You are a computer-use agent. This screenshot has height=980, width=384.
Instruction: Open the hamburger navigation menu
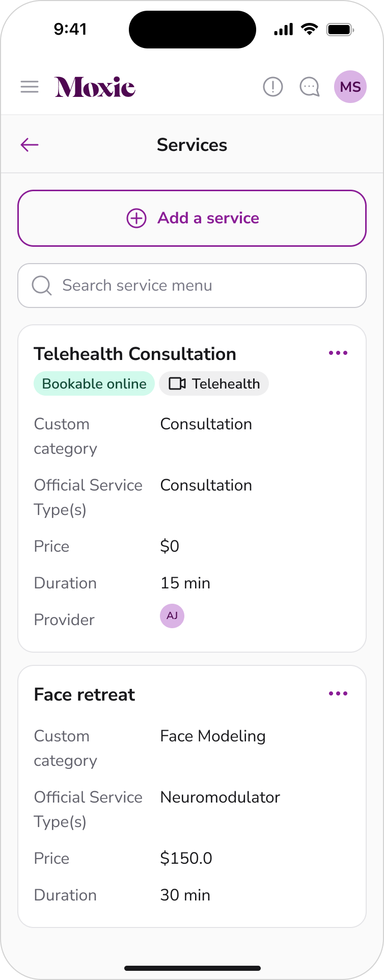(x=30, y=87)
